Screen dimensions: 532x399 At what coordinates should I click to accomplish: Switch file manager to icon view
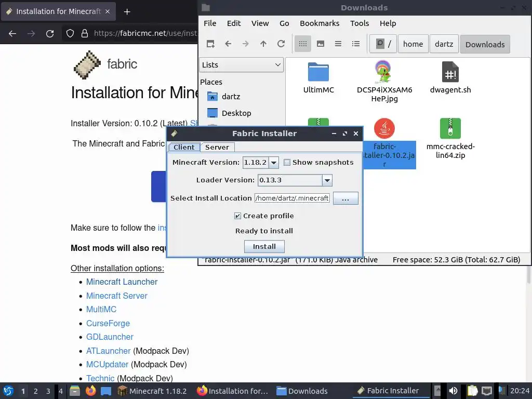303,44
